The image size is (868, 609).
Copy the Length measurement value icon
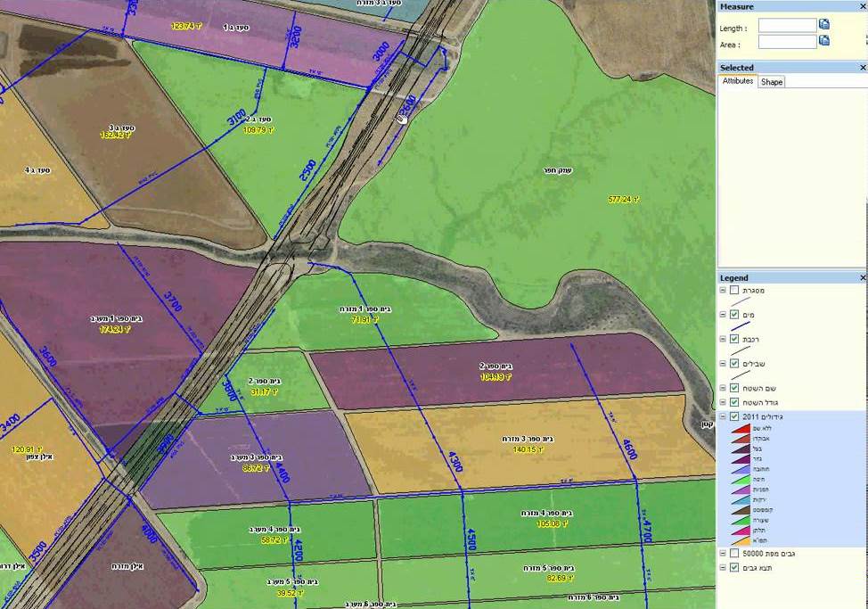click(823, 24)
